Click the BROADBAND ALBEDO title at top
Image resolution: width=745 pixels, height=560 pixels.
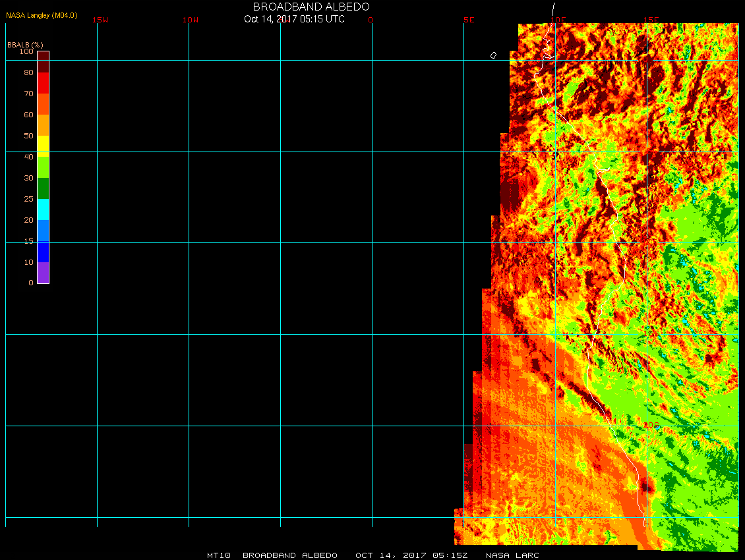click(x=302, y=7)
